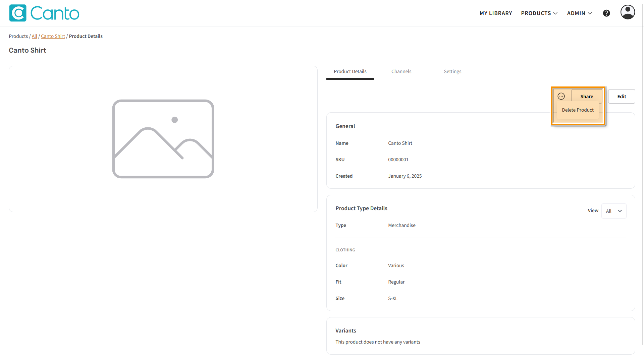Screen dimensions: 644x362
Task: Click the Created date January 6, 2025
Action: (405, 176)
